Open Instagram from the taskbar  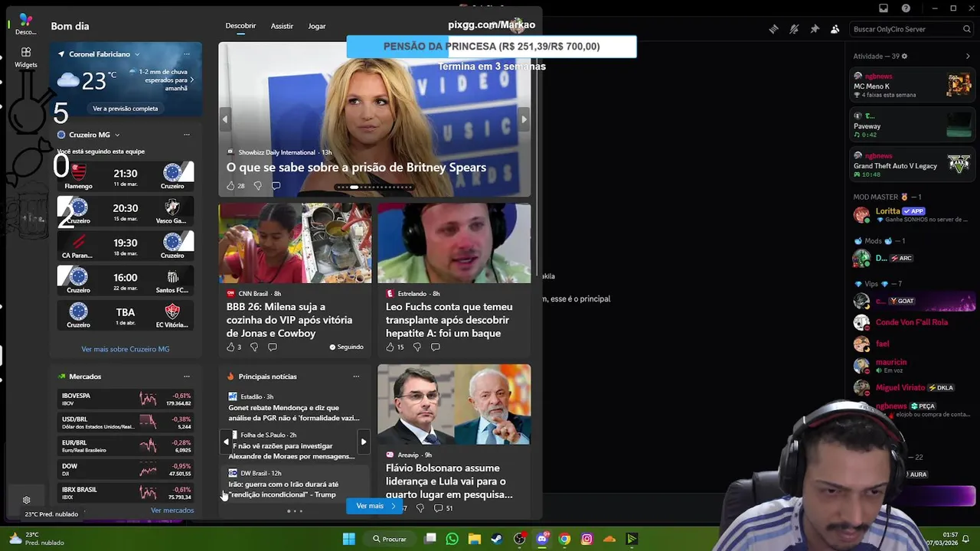click(587, 539)
